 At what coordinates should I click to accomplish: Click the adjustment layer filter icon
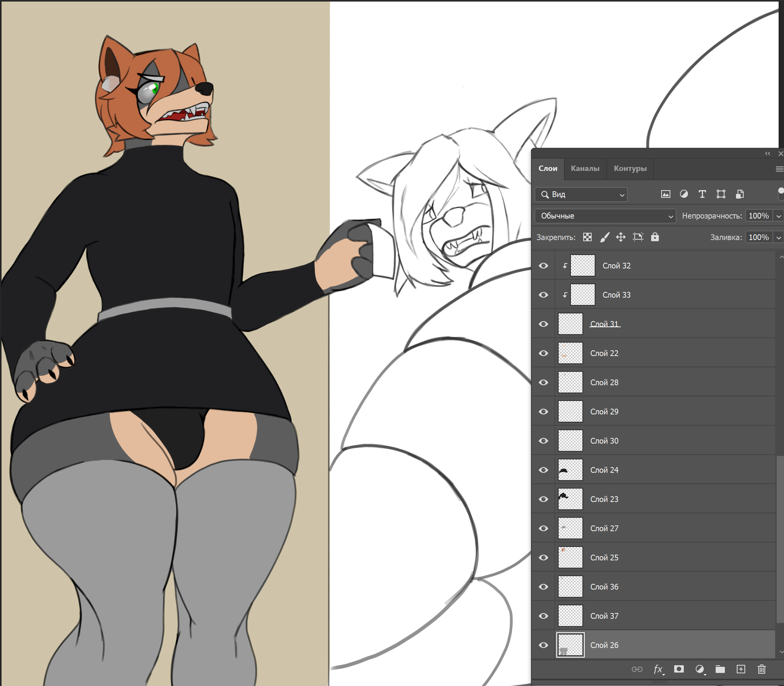coord(684,194)
